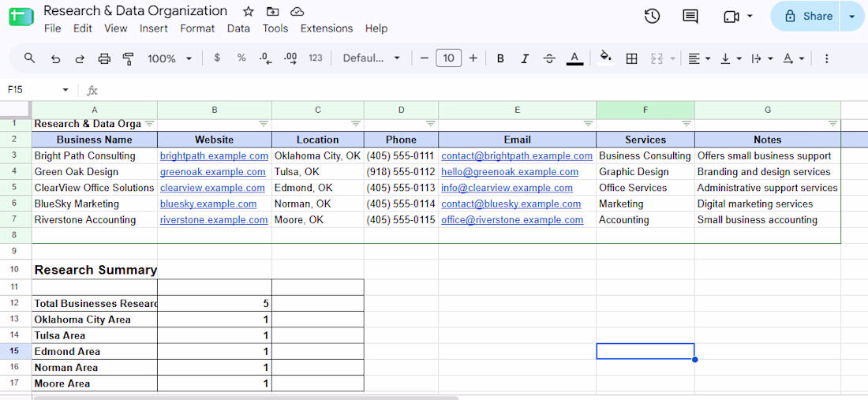The width and height of the screenshot is (868, 400).
Task: Open the Share options arrow
Action: click(852, 17)
